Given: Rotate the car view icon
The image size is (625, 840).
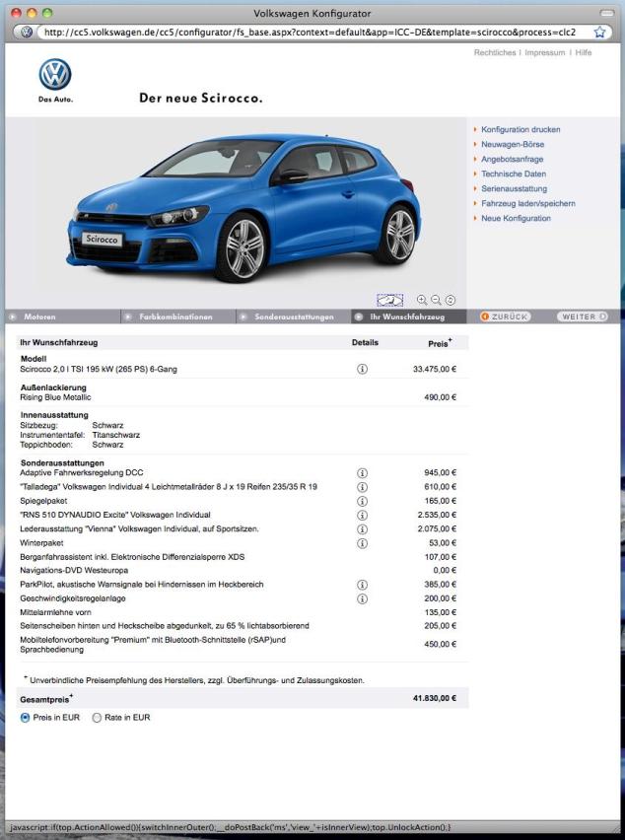Looking at the screenshot, I should [x=451, y=300].
